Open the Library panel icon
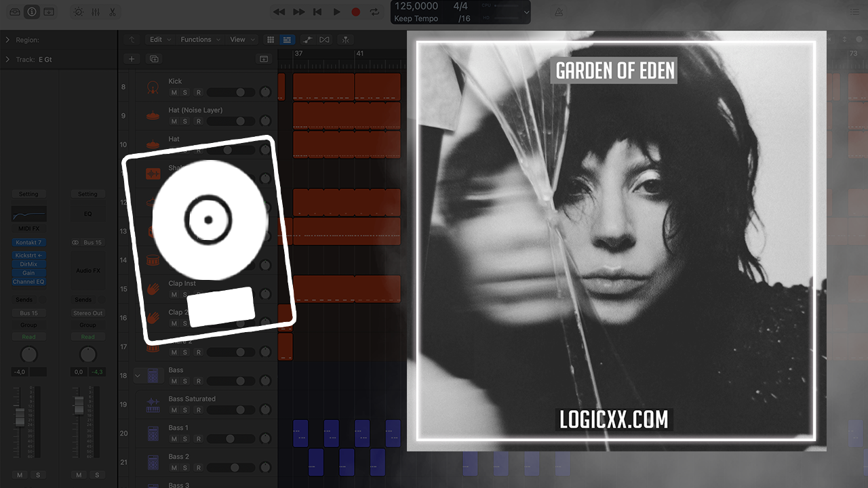This screenshot has height=488, width=868. pos(15,12)
